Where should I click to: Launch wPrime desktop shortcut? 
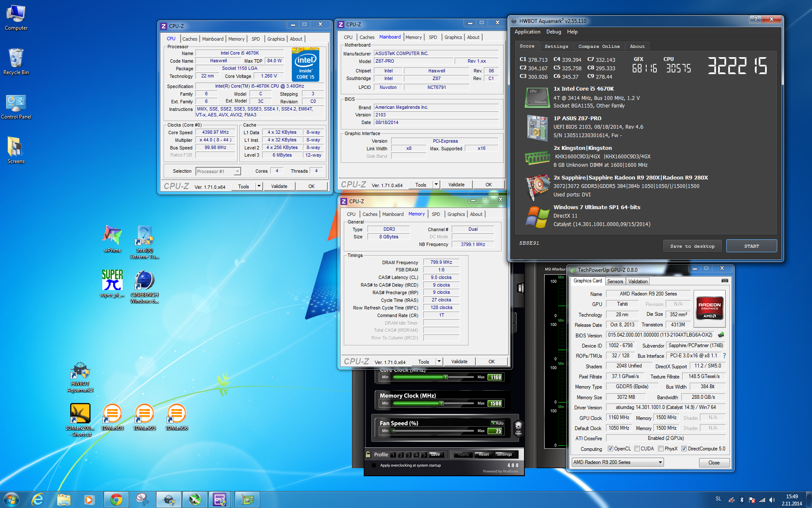coord(112,239)
